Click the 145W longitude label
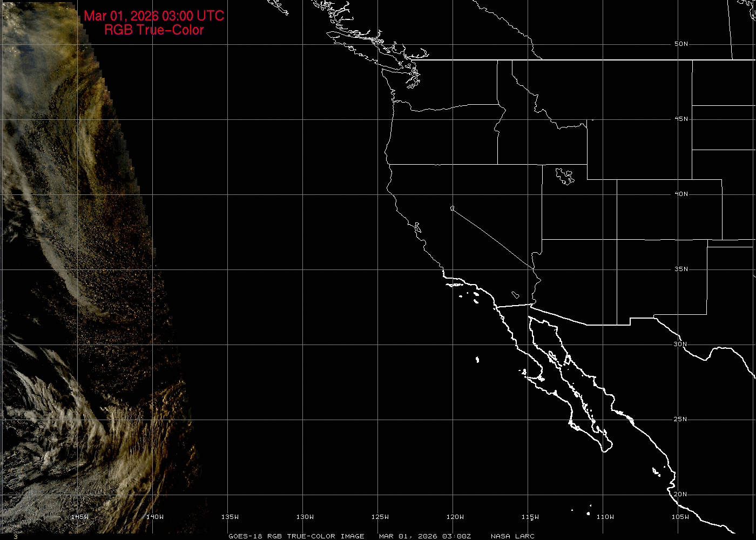 [x=79, y=517]
